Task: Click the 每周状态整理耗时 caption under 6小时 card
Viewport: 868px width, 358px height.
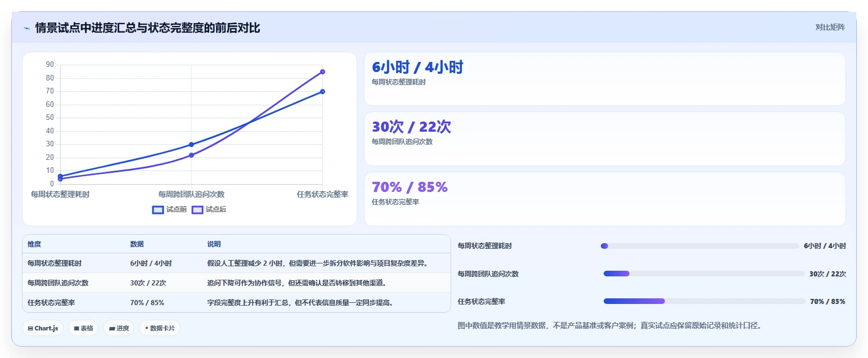Action: tap(399, 82)
